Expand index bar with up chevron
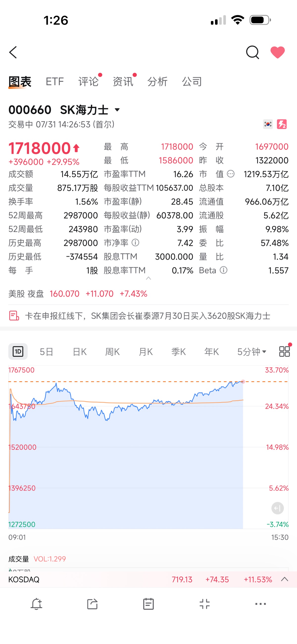Viewport: 297px width, 644px height. click(x=284, y=579)
